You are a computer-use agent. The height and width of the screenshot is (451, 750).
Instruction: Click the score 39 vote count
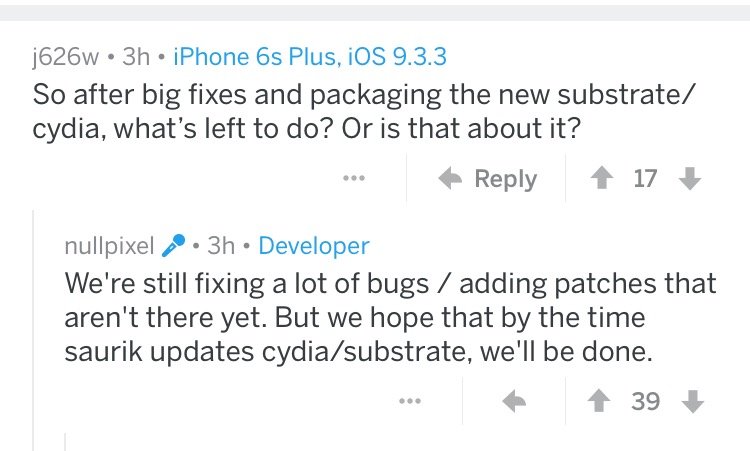click(x=646, y=401)
